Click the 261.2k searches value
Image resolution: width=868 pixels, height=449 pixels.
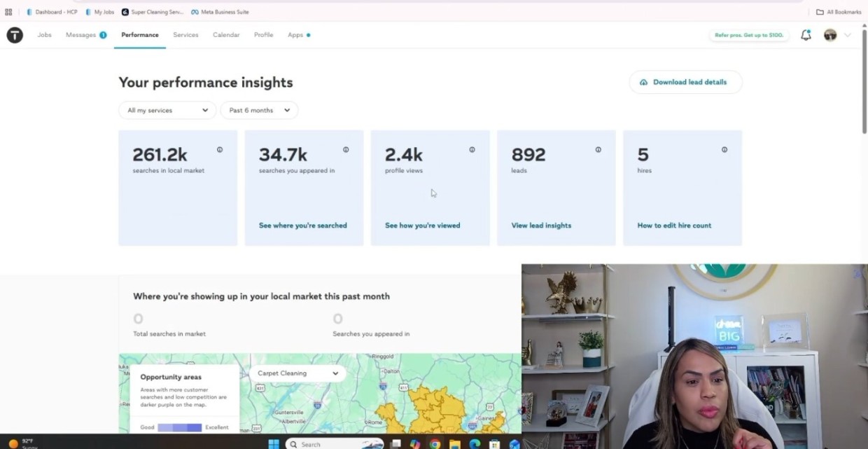(x=160, y=154)
